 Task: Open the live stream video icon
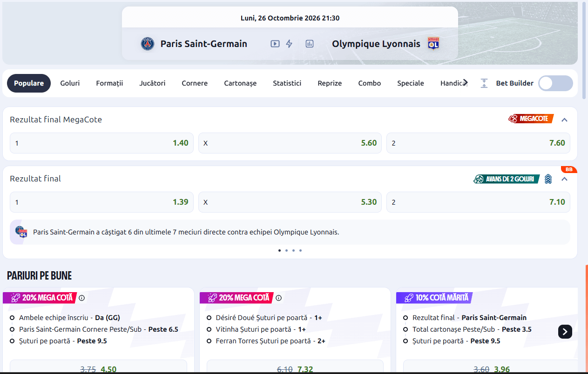(275, 44)
